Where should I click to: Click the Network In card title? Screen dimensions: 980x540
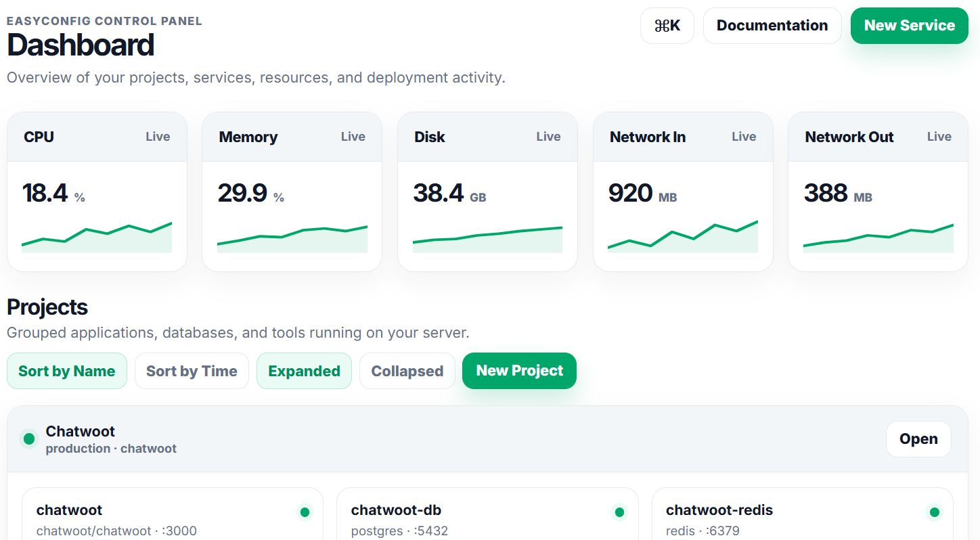(648, 137)
